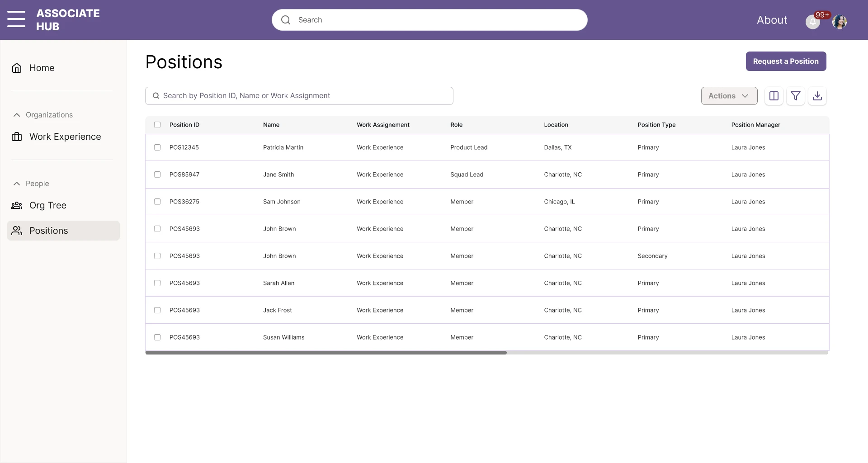
Task: Click the download export icon
Action: point(817,96)
